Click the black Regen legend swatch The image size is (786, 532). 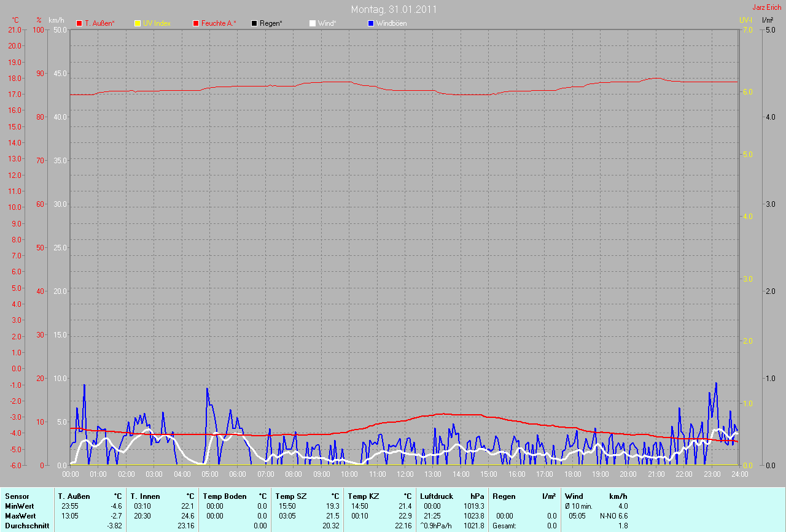(254, 23)
